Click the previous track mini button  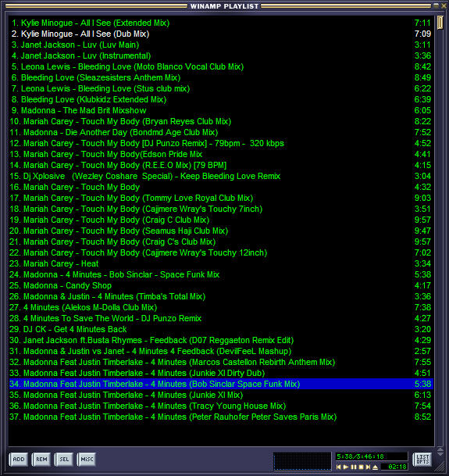(x=339, y=467)
